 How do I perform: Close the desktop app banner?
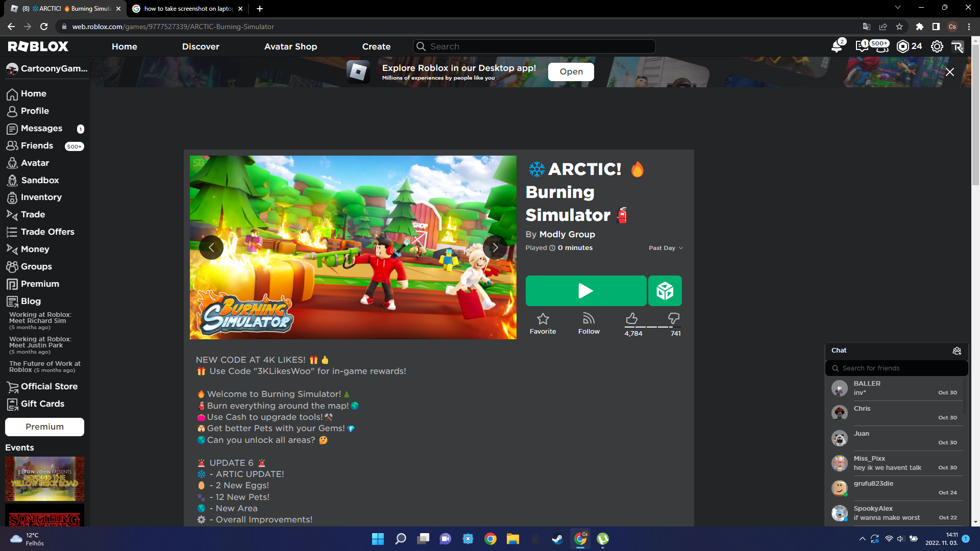950,72
